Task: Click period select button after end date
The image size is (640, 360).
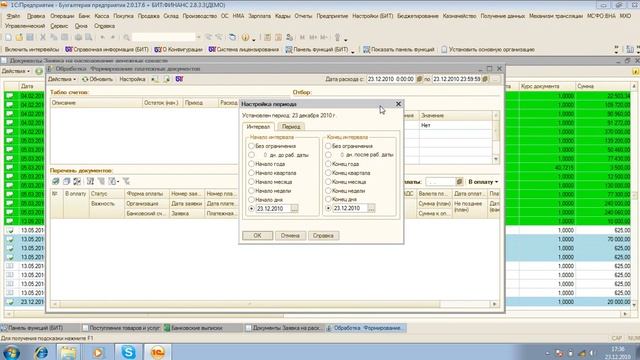Action: [x=496, y=79]
